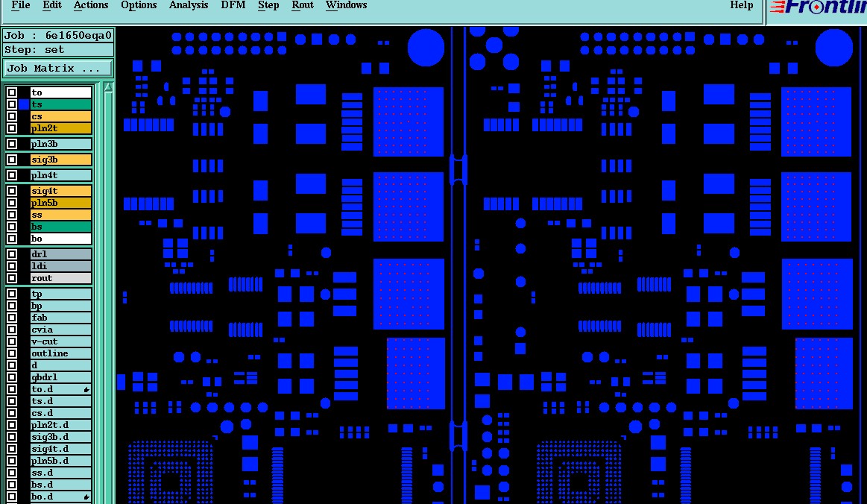
Task: Toggle the checkbox for layer drl
Action: [x=12, y=254]
